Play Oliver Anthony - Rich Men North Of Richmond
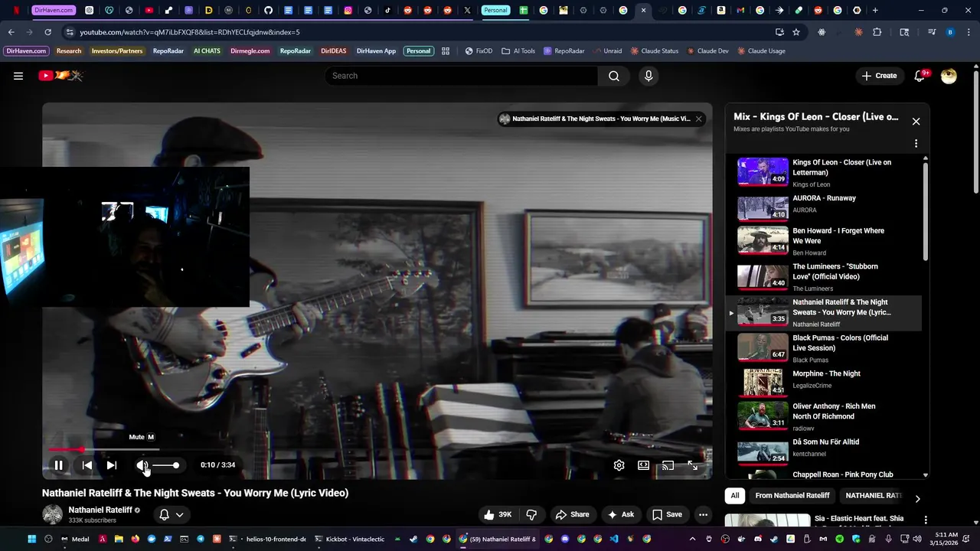The width and height of the screenshot is (980, 551). coord(824,416)
